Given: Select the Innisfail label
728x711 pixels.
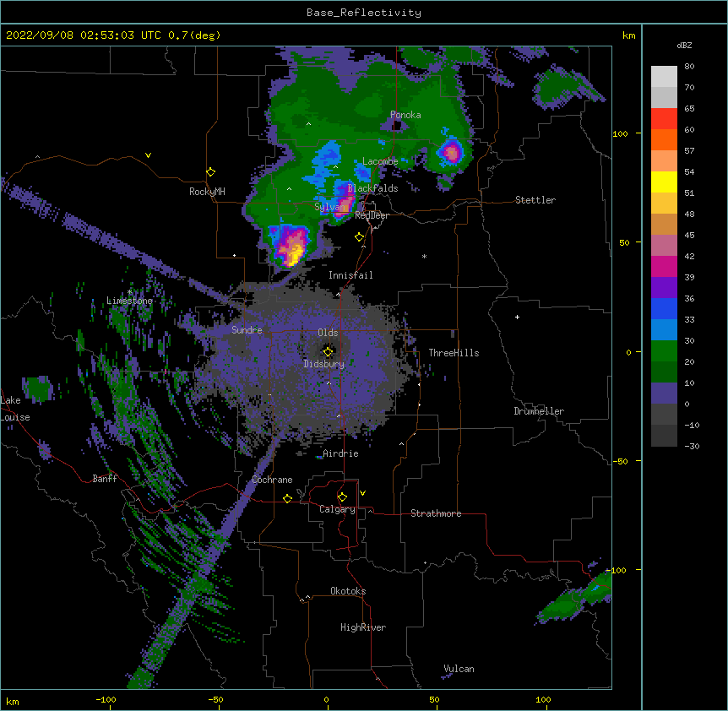Looking at the screenshot, I should (x=350, y=275).
